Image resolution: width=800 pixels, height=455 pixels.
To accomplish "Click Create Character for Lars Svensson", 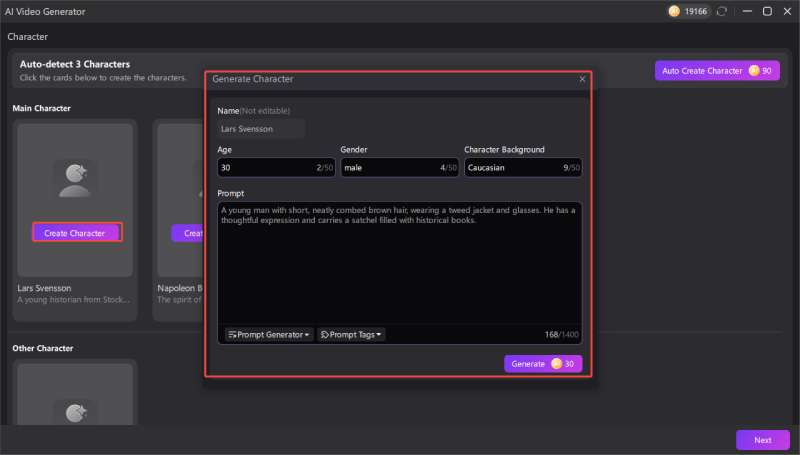I will [75, 233].
